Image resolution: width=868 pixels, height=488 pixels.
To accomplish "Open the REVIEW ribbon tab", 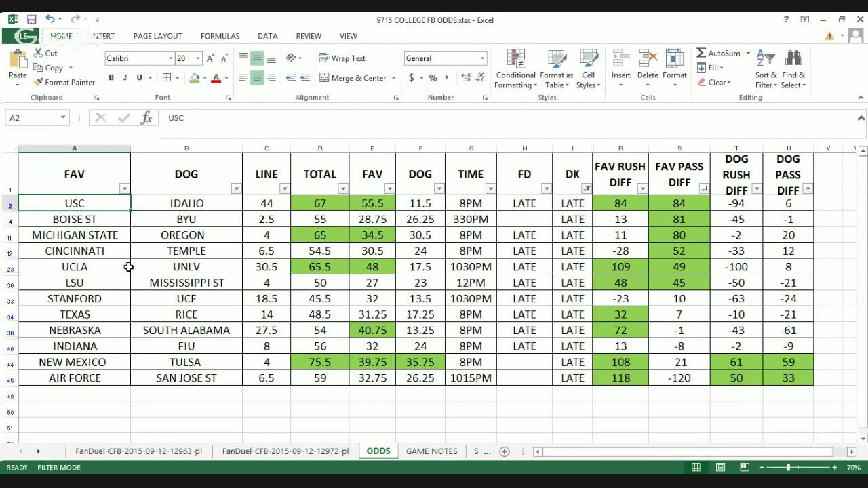I will [x=309, y=36].
